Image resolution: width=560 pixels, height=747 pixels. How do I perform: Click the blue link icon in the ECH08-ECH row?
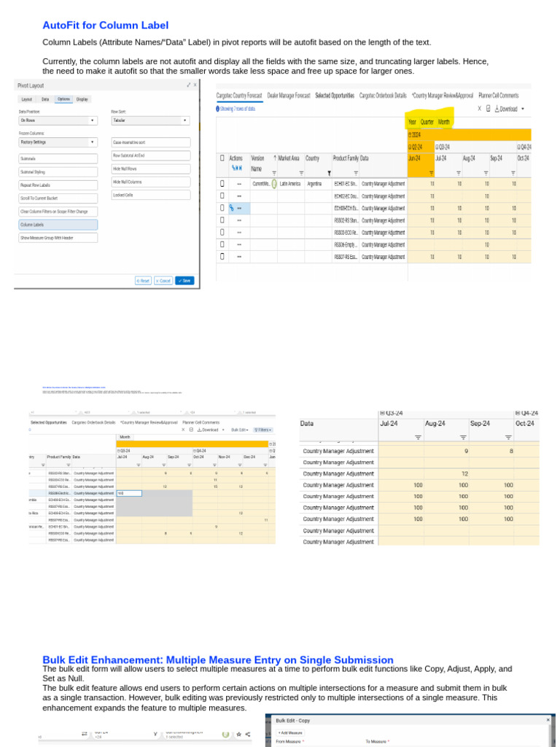(231, 208)
